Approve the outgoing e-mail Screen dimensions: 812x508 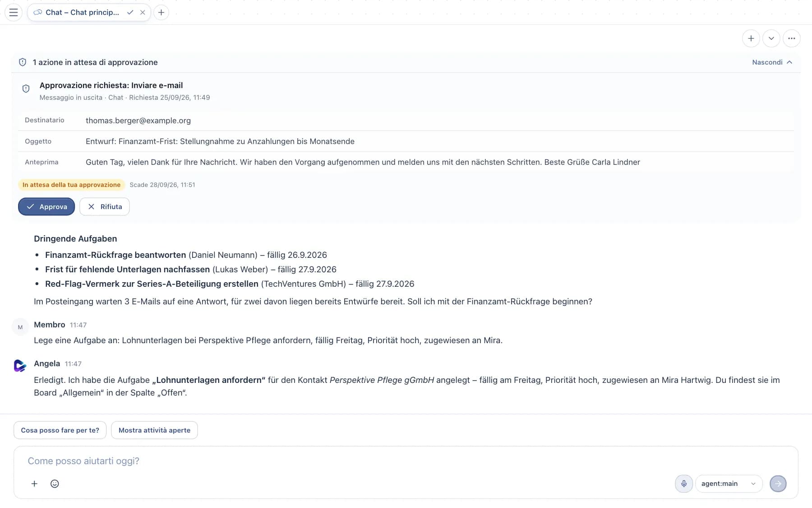46,206
